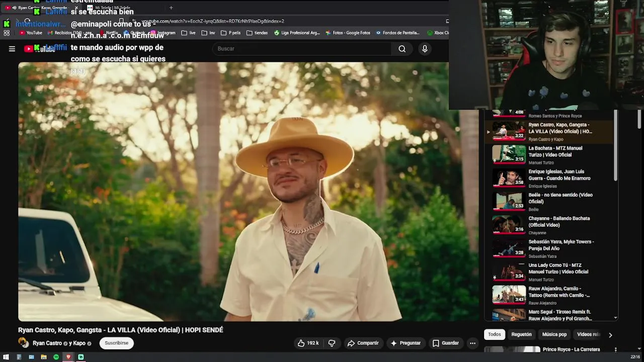The image size is (644, 362).
Task: Open Ryan Castro channel avatar
Action: tap(23, 343)
